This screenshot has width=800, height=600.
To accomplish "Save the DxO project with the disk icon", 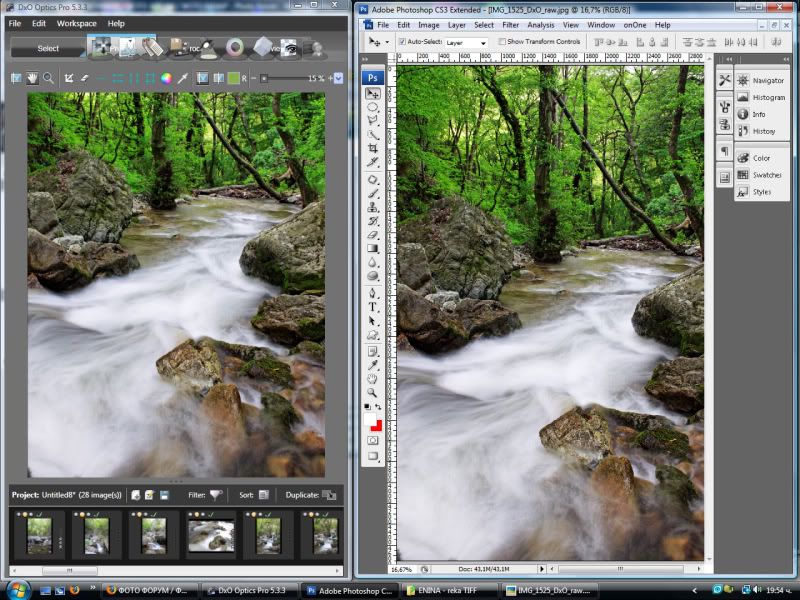I will pyautogui.click(x=163, y=495).
